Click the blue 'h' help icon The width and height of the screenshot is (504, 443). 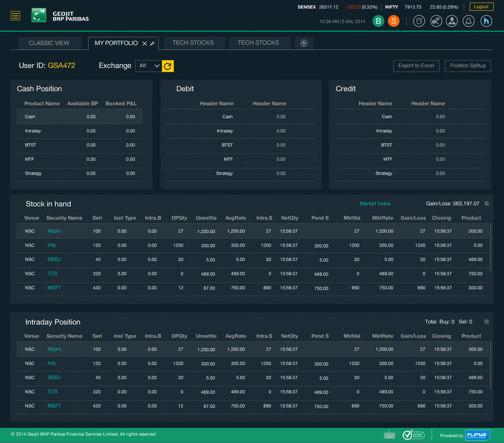(x=486, y=21)
